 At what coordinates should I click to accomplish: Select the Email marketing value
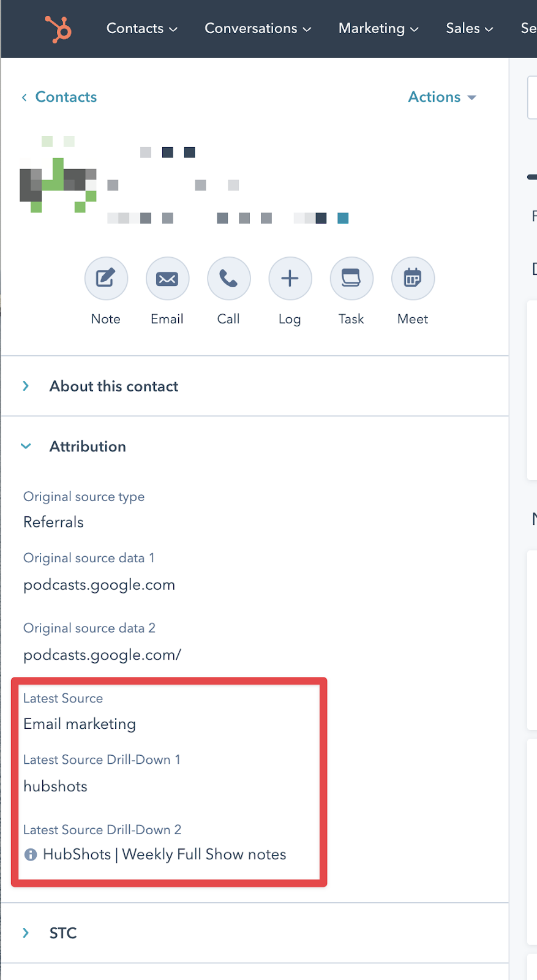tap(80, 724)
